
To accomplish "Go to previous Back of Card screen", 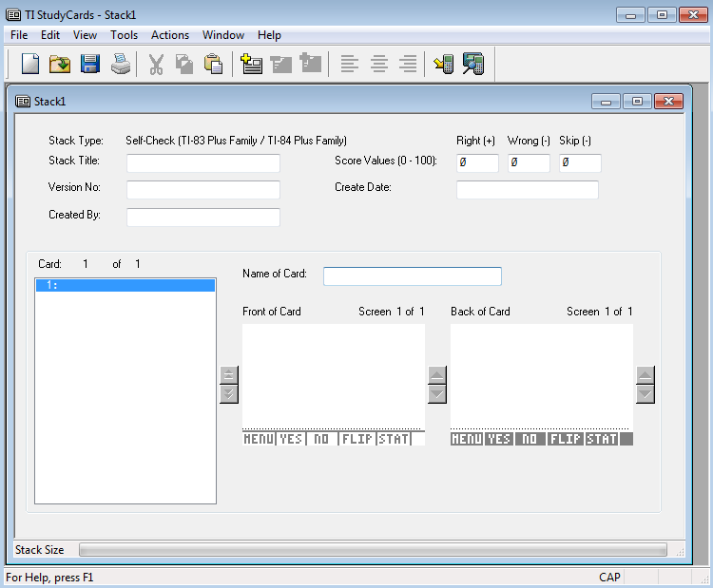I will [x=646, y=375].
